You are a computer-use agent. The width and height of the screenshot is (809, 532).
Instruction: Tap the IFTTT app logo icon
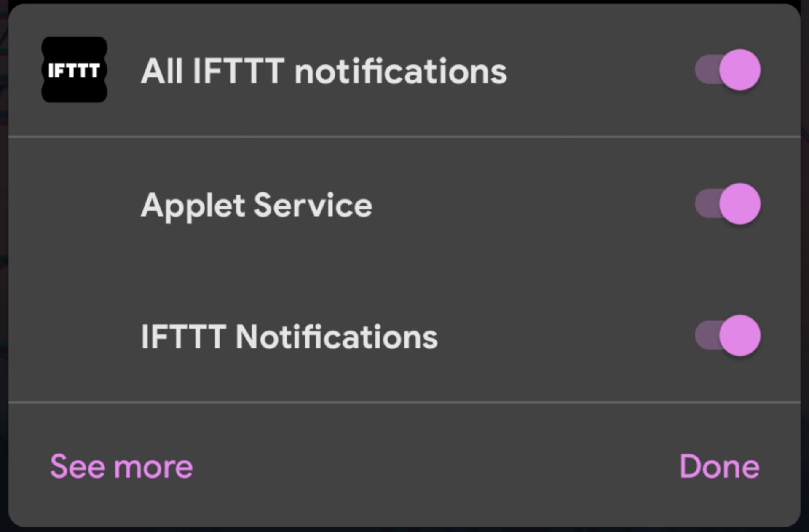(x=74, y=70)
